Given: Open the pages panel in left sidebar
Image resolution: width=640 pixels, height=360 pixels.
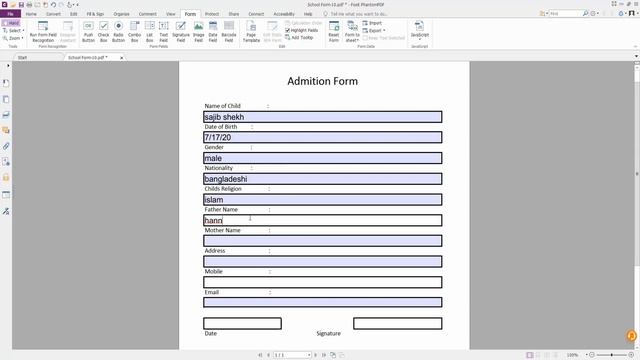Looking at the screenshot, I should [x=6, y=99].
